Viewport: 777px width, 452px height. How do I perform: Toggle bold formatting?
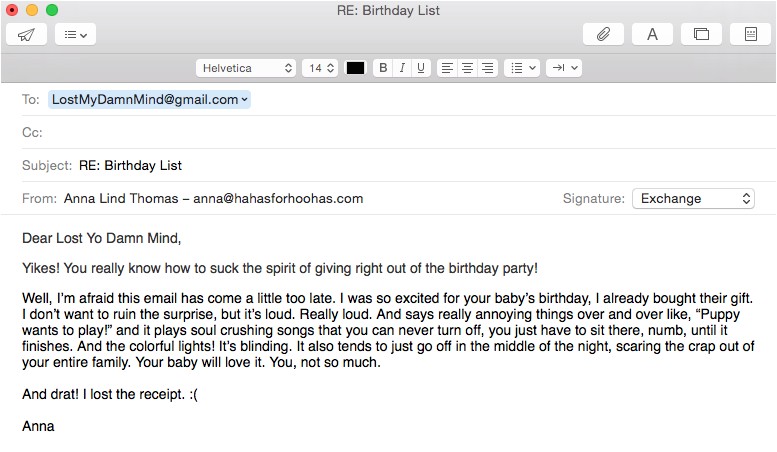(382, 68)
